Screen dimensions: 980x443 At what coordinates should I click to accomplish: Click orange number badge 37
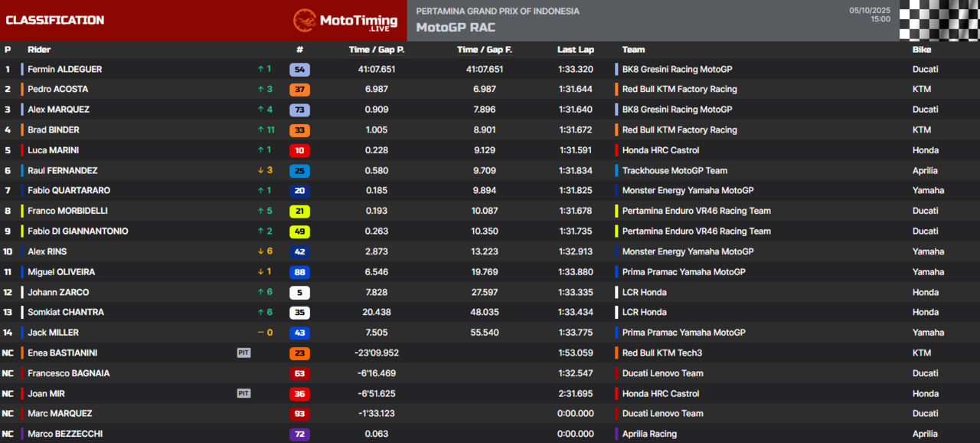tap(299, 90)
